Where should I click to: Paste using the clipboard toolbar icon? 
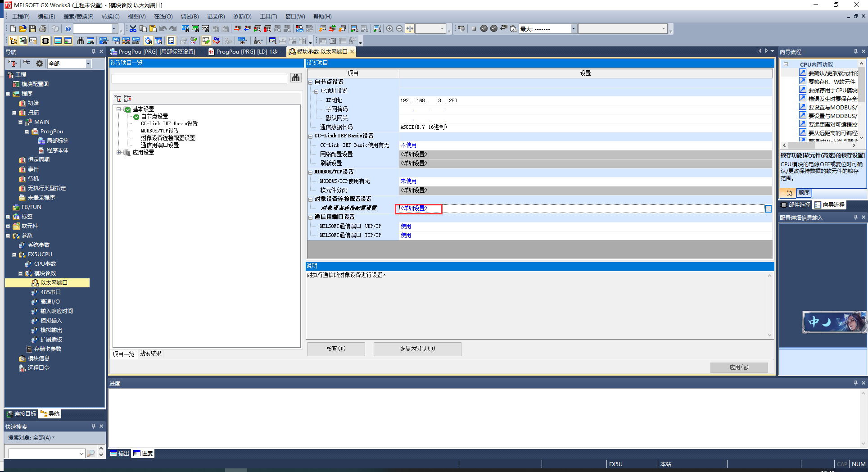(x=153, y=29)
